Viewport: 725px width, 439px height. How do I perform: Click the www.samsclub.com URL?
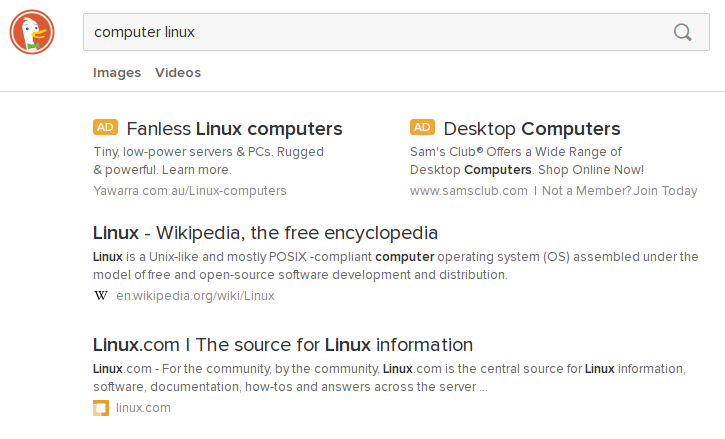point(469,191)
